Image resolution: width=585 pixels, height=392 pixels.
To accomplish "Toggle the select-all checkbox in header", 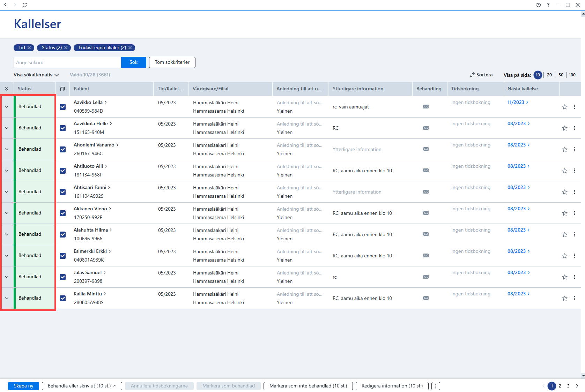I will click(x=62, y=89).
